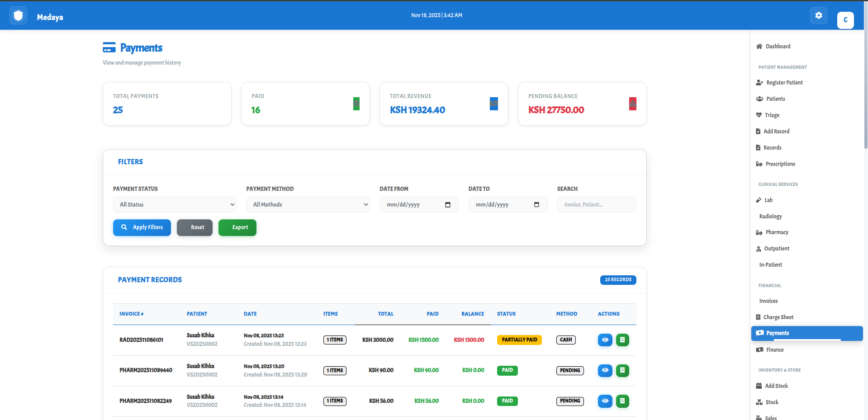This screenshot has width=868, height=420.
Task: Open the Date From calendar picker
Action: coord(447,204)
